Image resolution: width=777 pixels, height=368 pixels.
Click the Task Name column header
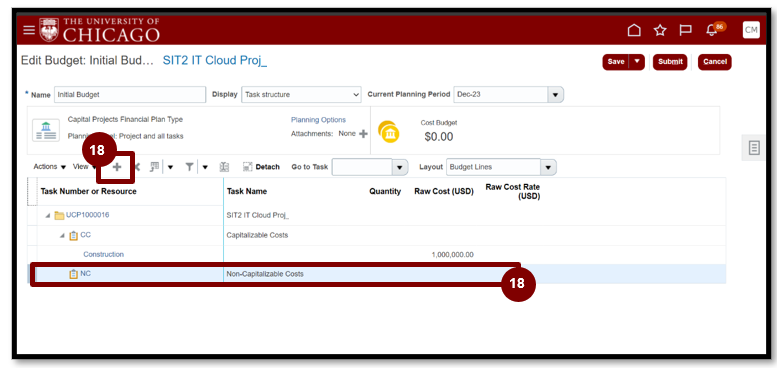(x=247, y=191)
